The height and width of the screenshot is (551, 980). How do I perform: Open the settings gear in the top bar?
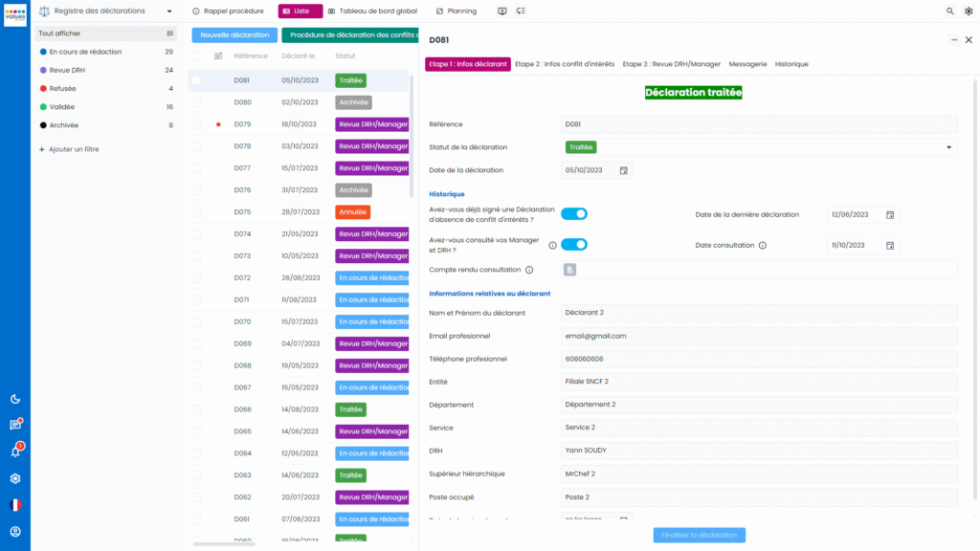pos(969,11)
